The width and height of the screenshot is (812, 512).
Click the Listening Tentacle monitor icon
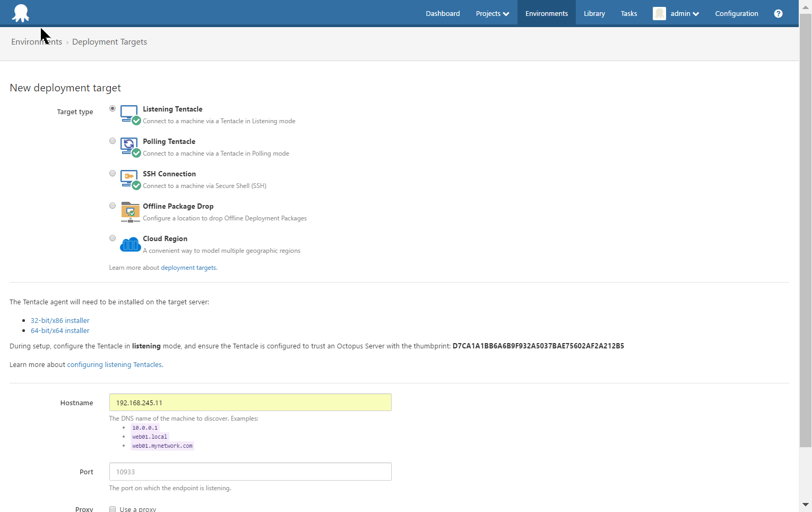click(x=130, y=115)
